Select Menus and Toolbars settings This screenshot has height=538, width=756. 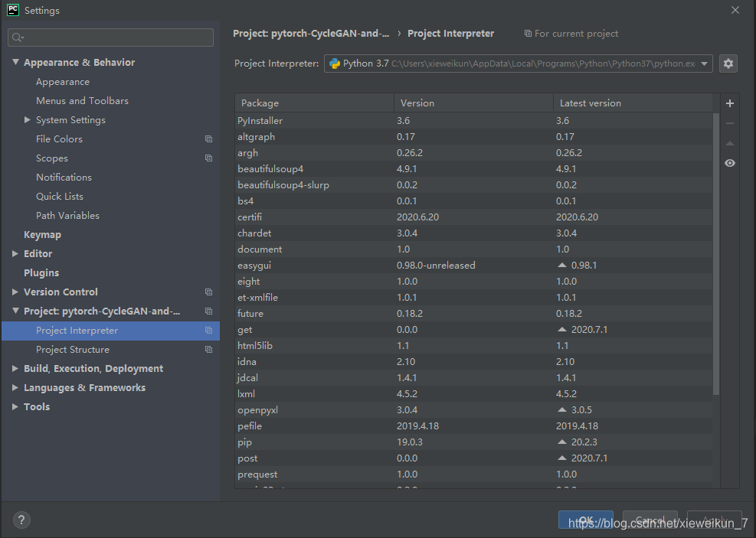pos(83,101)
